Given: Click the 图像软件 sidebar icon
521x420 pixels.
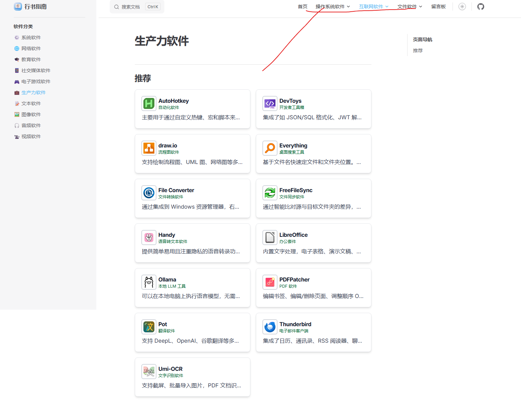Looking at the screenshot, I should [x=17, y=114].
